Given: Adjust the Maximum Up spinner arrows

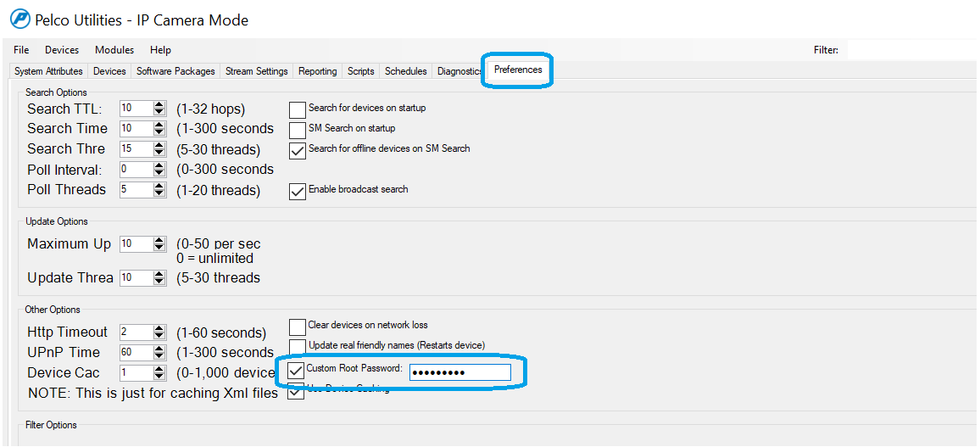Looking at the screenshot, I should coord(159,244).
